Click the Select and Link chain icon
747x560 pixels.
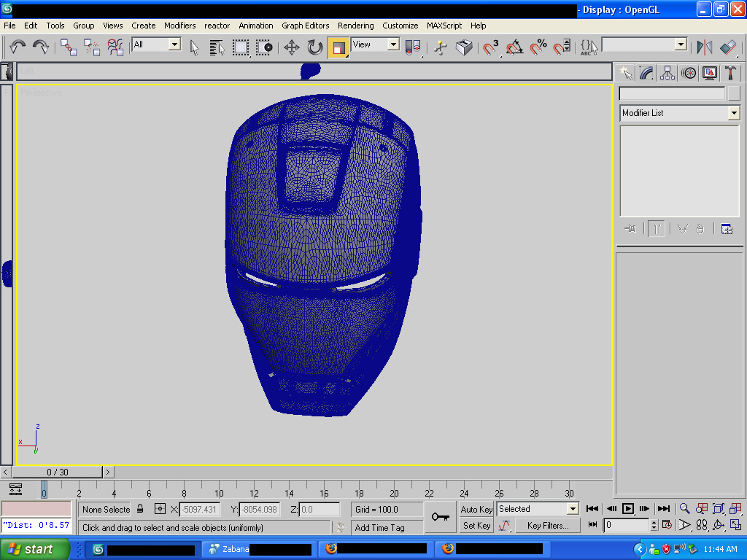click(69, 48)
